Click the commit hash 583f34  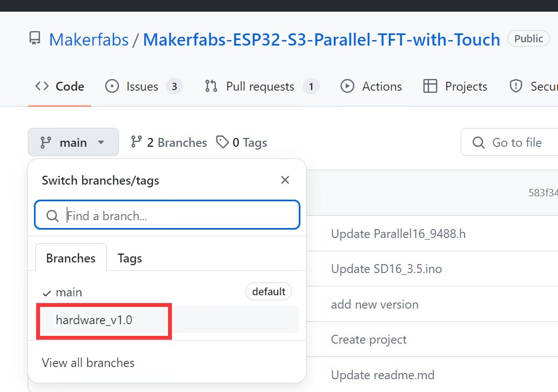pos(543,193)
